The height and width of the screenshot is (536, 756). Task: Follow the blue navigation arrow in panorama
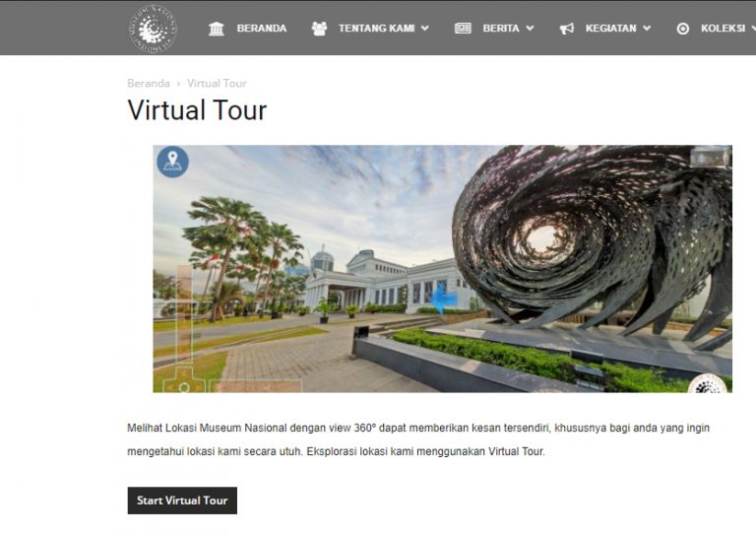pos(444,299)
